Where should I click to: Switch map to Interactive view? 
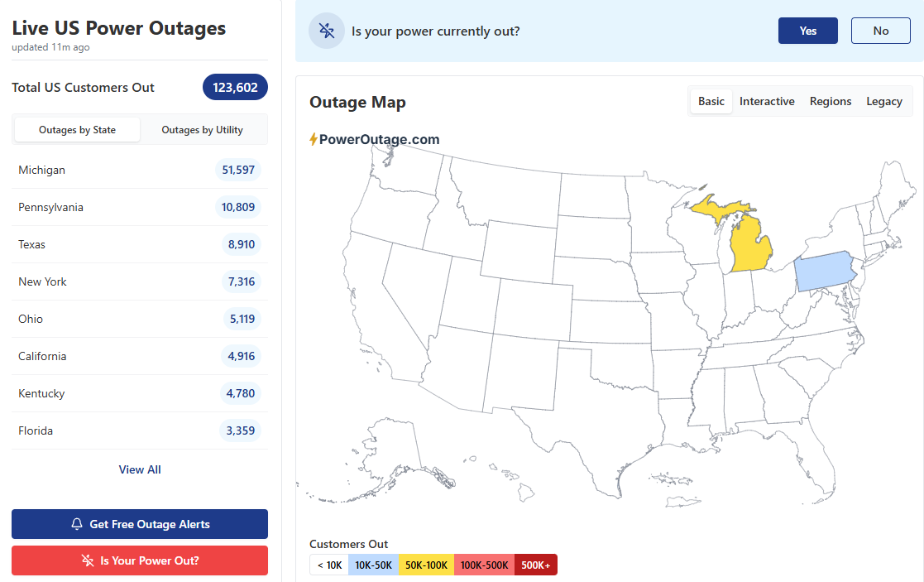tap(767, 101)
